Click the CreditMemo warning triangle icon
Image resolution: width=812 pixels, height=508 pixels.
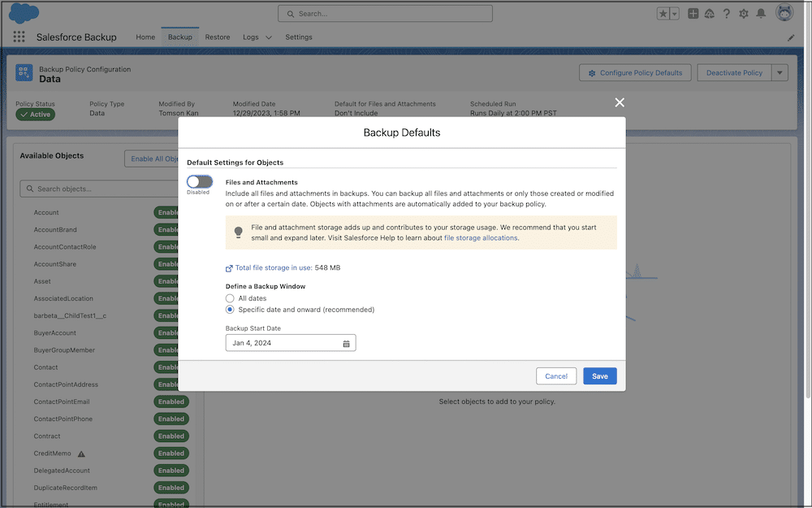coord(81,454)
